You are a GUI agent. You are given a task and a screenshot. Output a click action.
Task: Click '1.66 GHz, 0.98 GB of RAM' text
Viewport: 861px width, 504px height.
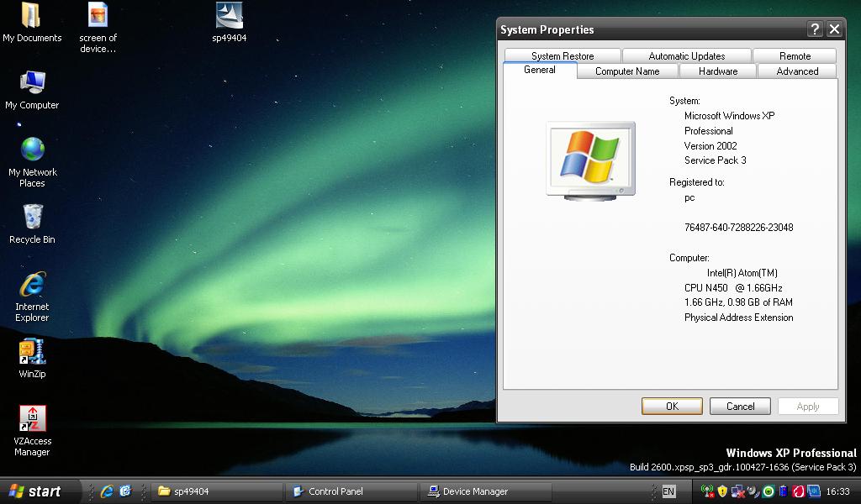(738, 302)
